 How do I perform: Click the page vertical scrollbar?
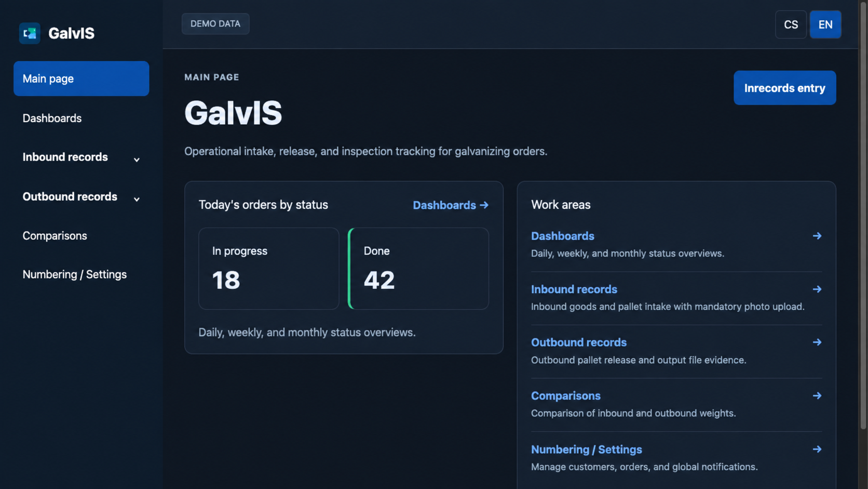tap(863, 216)
